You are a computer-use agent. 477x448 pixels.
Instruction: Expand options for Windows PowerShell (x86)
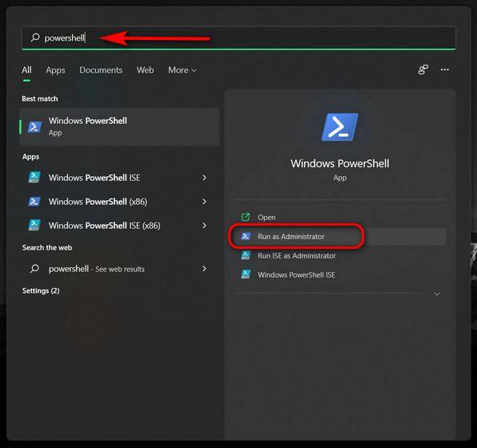point(204,202)
